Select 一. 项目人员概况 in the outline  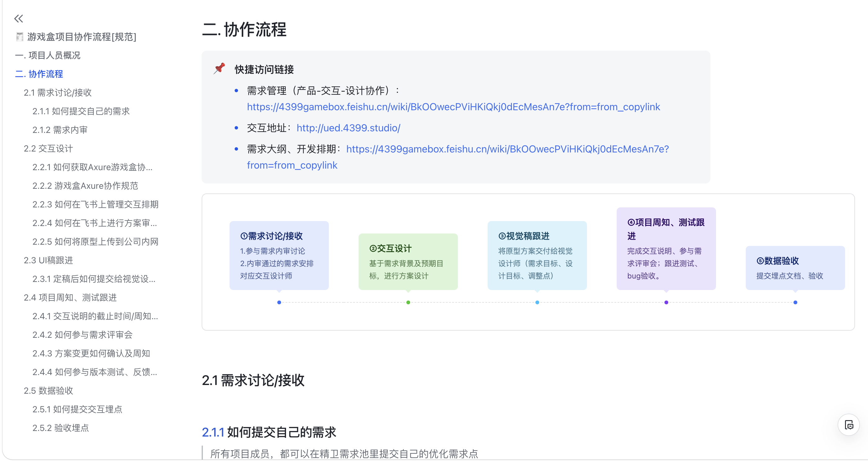point(48,55)
